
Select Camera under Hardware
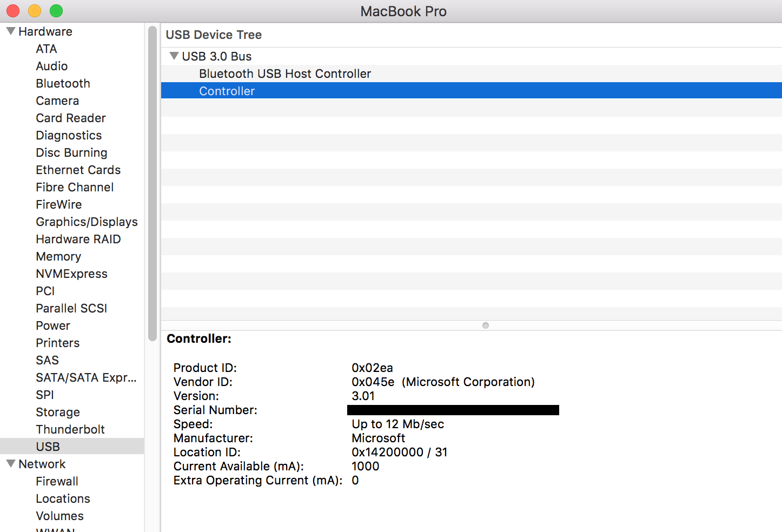tap(57, 101)
